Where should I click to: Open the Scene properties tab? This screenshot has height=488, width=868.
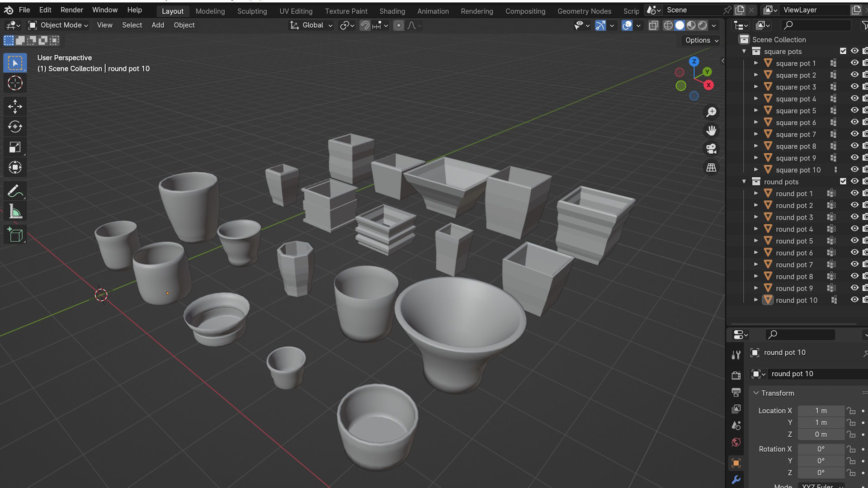[736, 426]
